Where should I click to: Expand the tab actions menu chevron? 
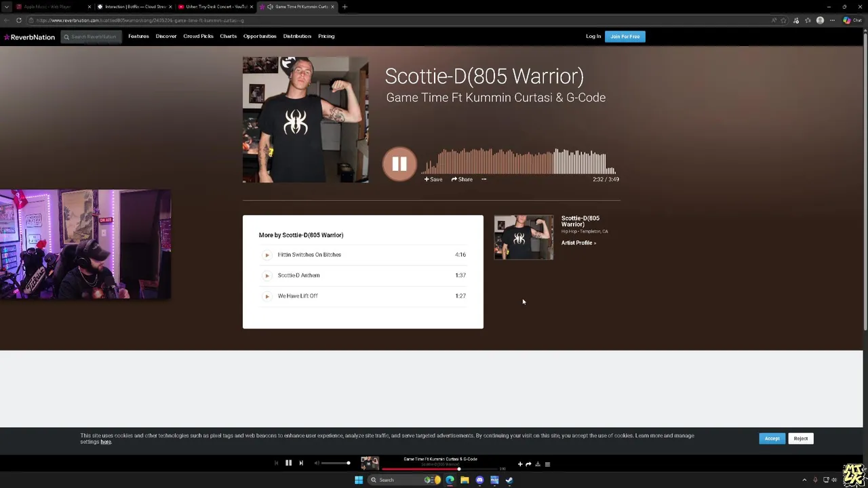pyautogui.click(x=6, y=7)
